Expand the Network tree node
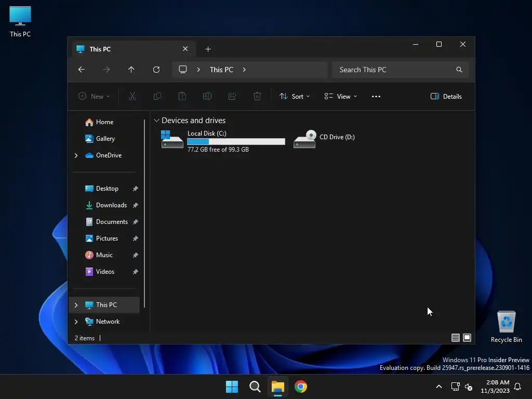Viewport: 532px width, 399px height. [x=76, y=322]
